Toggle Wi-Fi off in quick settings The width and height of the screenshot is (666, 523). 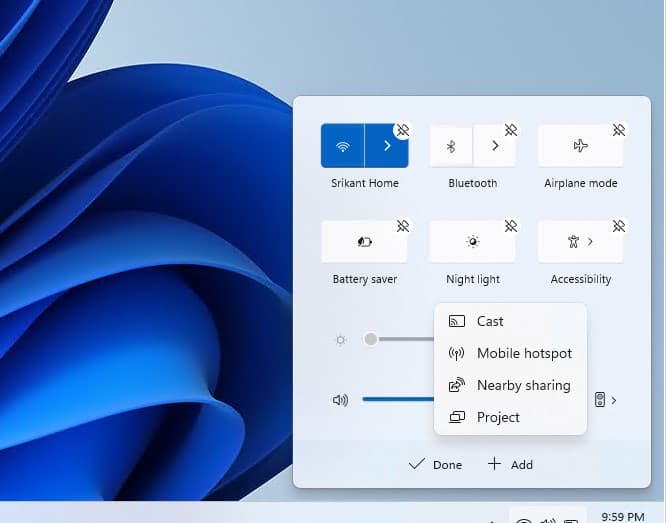(x=342, y=146)
